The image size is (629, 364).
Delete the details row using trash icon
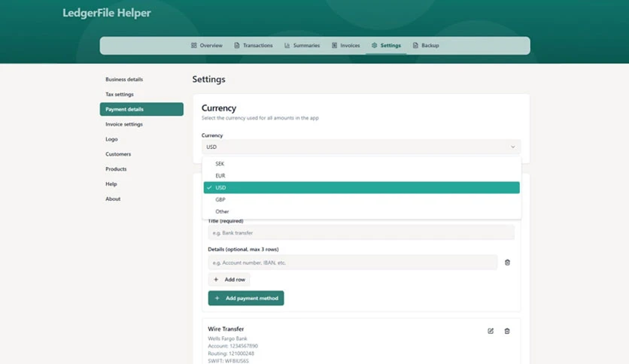(x=507, y=262)
